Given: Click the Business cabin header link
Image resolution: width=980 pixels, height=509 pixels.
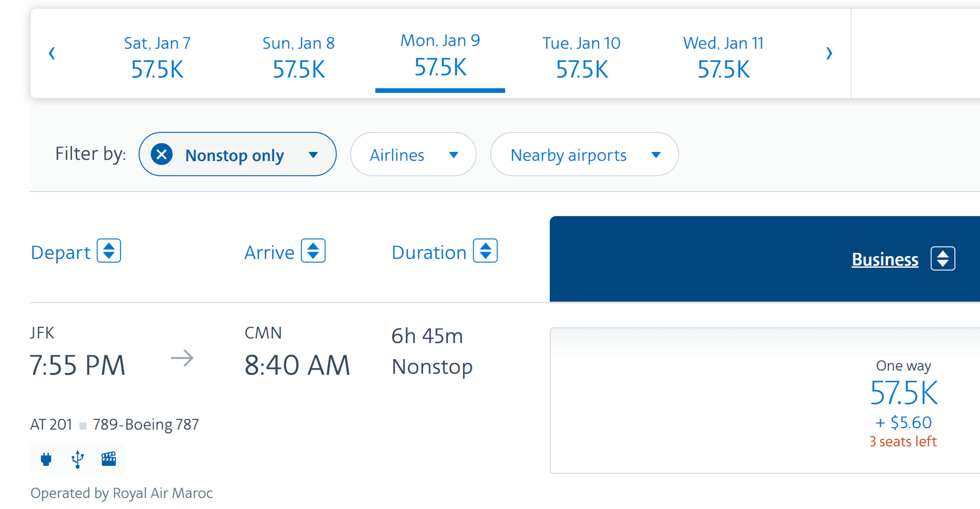Looking at the screenshot, I should [885, 259].
